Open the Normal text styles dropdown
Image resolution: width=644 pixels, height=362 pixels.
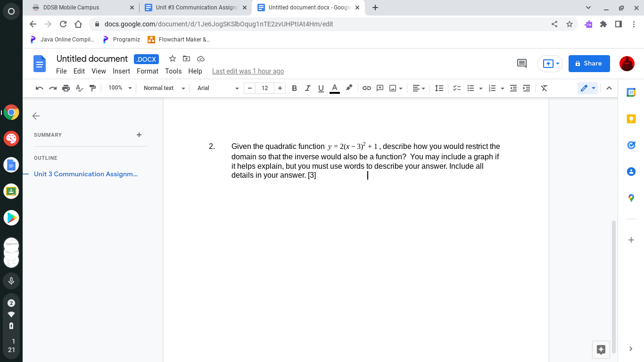click(163, 88)
